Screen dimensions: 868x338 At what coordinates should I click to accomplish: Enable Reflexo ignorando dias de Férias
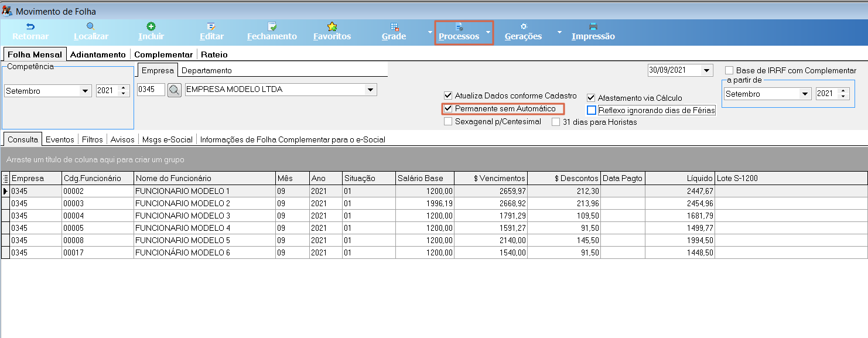coord(592,110)
